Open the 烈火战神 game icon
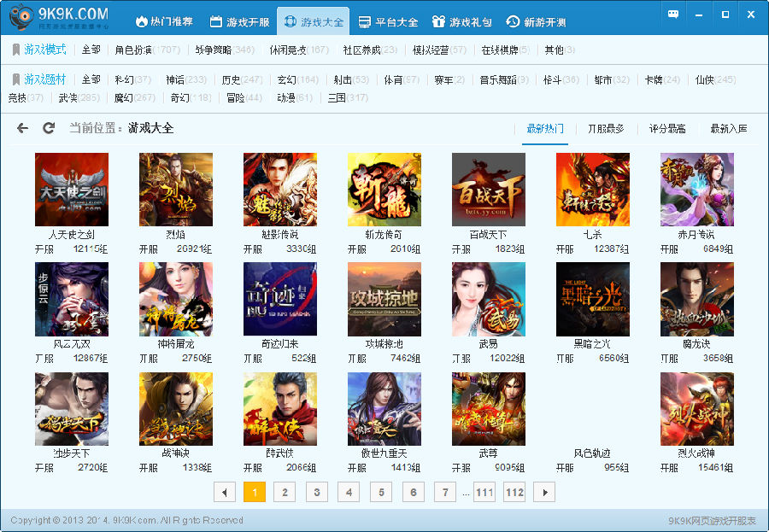Screen dimensions: 769x532 click(697, 409)
